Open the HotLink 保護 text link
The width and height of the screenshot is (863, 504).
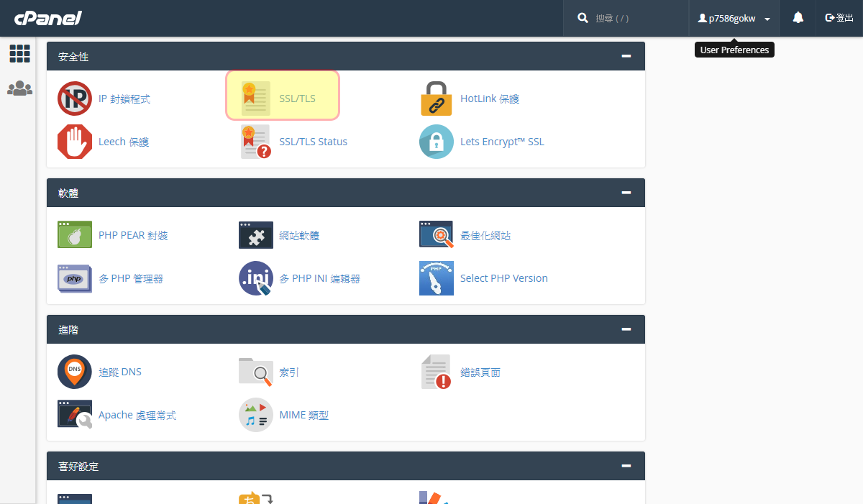[x=490, y=99]
